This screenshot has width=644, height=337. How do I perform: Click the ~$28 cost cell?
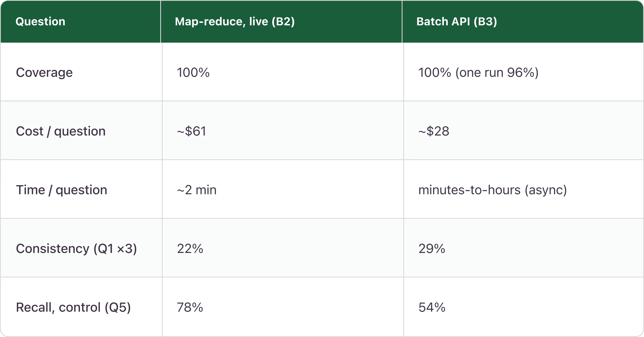pyautogui.click(x=434, y=131)
